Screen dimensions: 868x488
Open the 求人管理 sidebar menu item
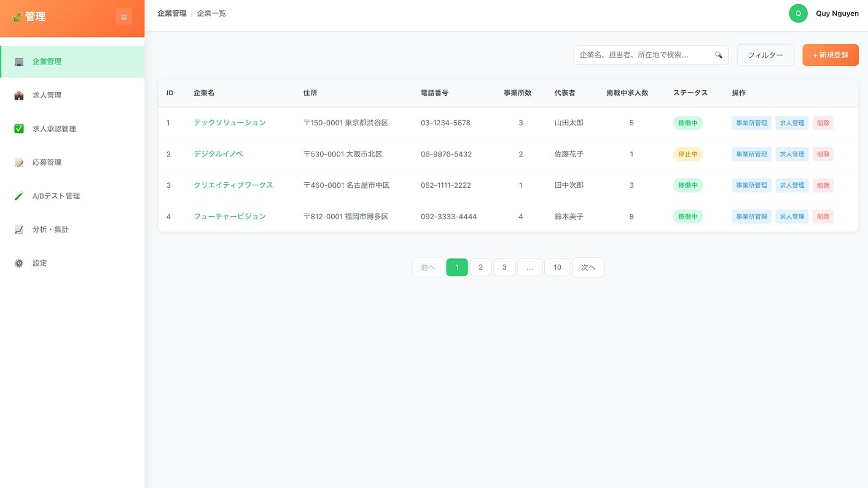(x=47, y=96)
